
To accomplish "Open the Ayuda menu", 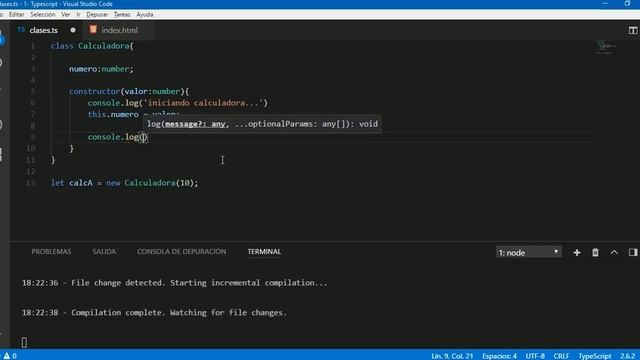I will pyautogui.click(x=144, y=15).
